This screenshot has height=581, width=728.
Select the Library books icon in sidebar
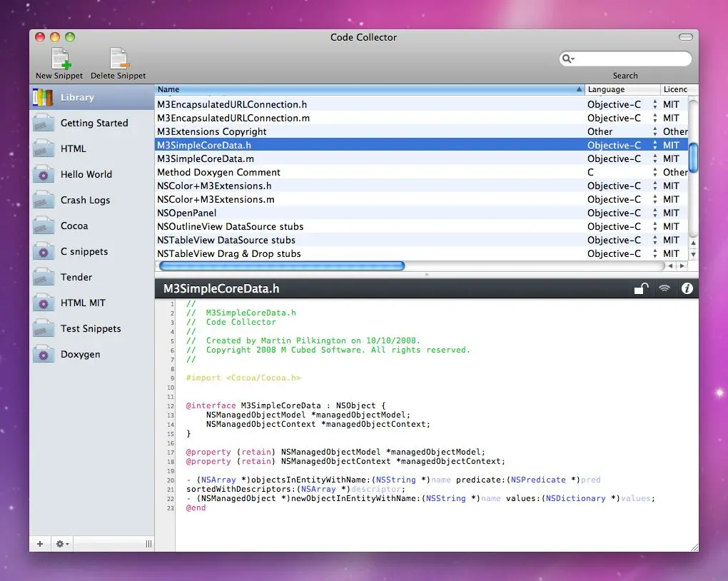(x=43, y=97)
